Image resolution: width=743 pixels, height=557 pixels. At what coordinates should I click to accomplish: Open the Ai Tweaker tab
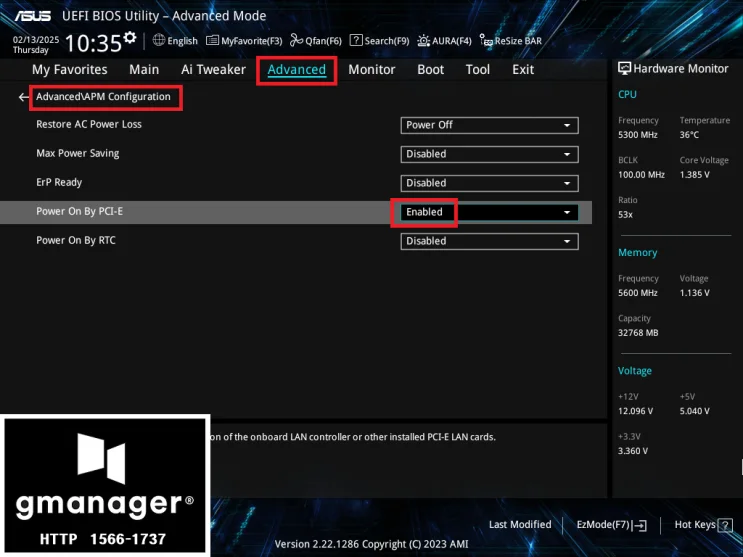pyautogui.click(x=213, y=70)
